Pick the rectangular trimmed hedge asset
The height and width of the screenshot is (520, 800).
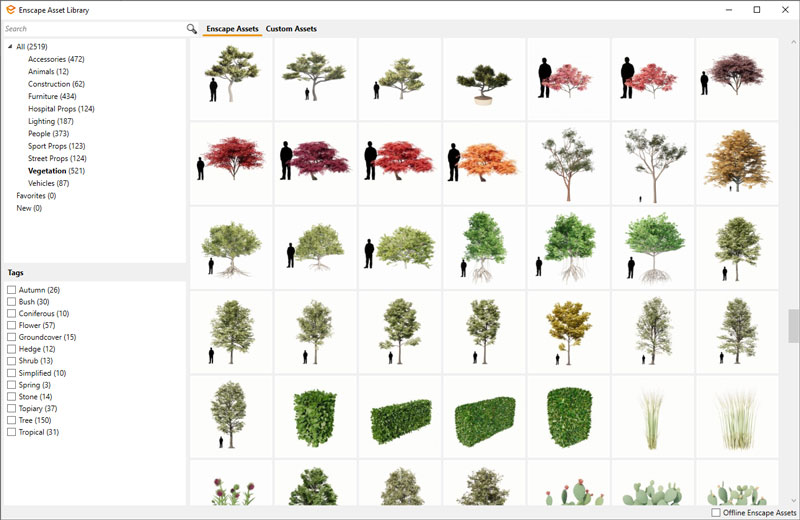tap(400, 417)
